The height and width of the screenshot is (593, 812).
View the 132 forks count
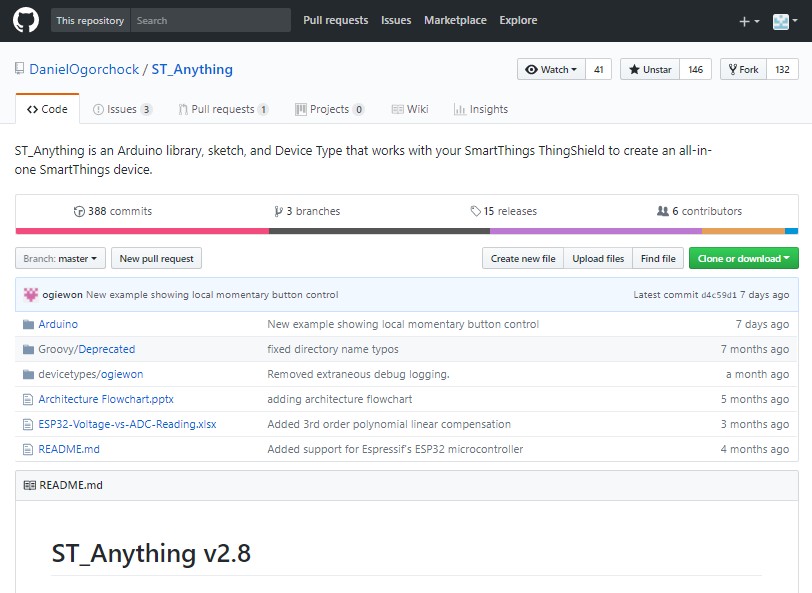point(782,69)
